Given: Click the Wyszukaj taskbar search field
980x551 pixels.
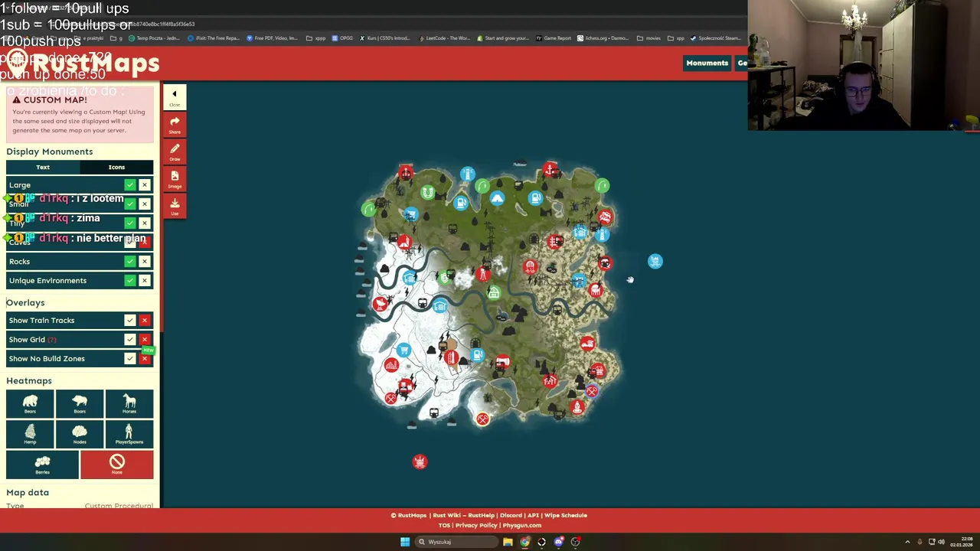Looking at the screenshot, I should point(456,542).
